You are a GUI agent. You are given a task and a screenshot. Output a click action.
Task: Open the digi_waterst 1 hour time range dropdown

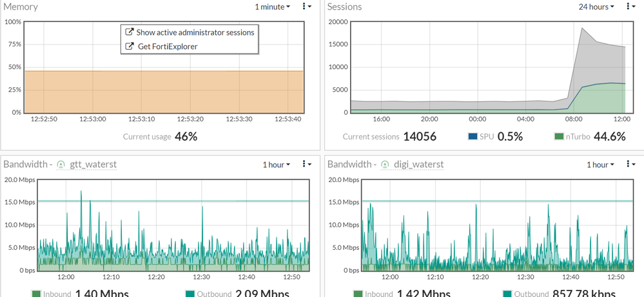(600, 165)
